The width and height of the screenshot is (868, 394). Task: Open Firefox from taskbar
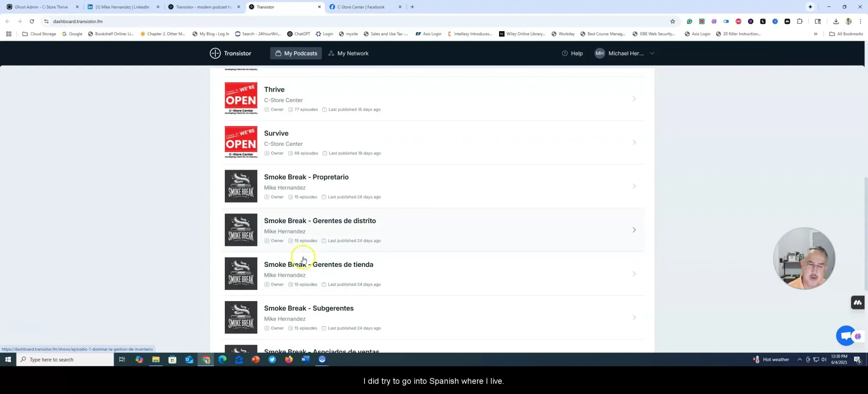(289, 359)
